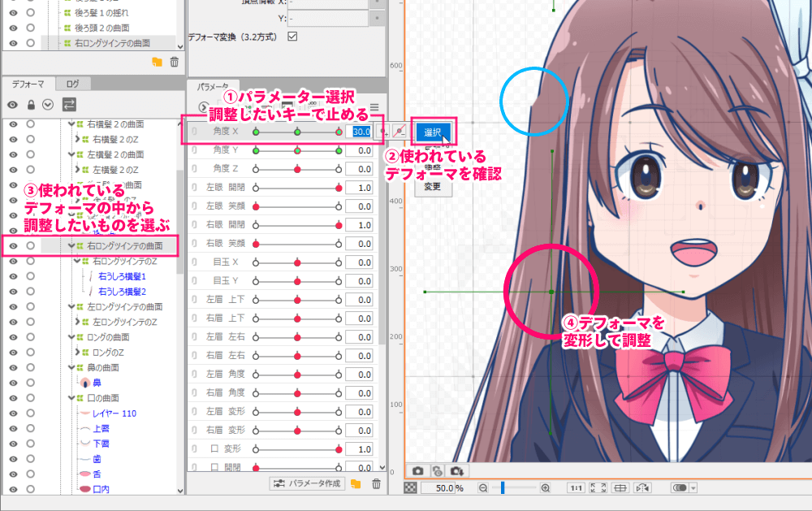812x511 pixels.
Task: Select the 右うしろ横髪1 tree item
Action: pyautogui.click(x=123, y=276)
